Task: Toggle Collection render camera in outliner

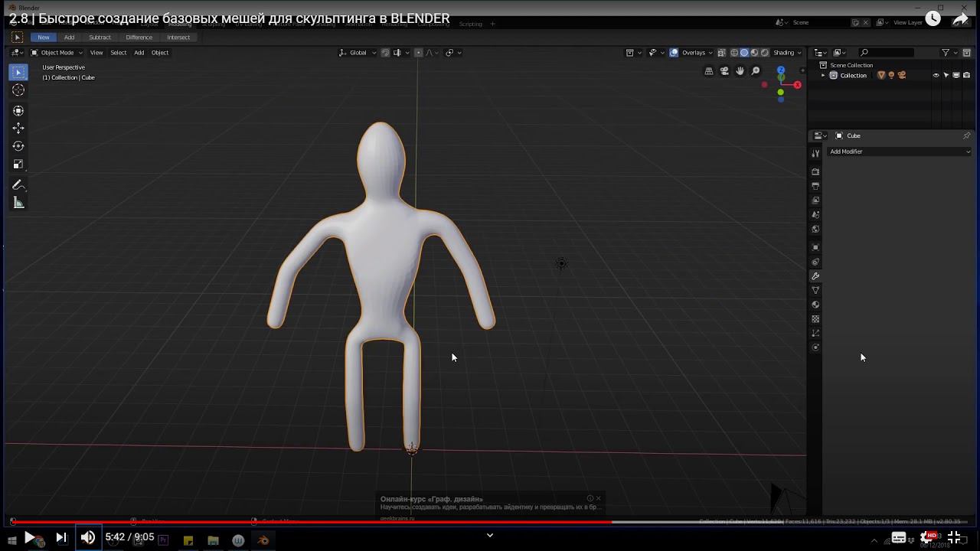Action: (x=967, y=76)
